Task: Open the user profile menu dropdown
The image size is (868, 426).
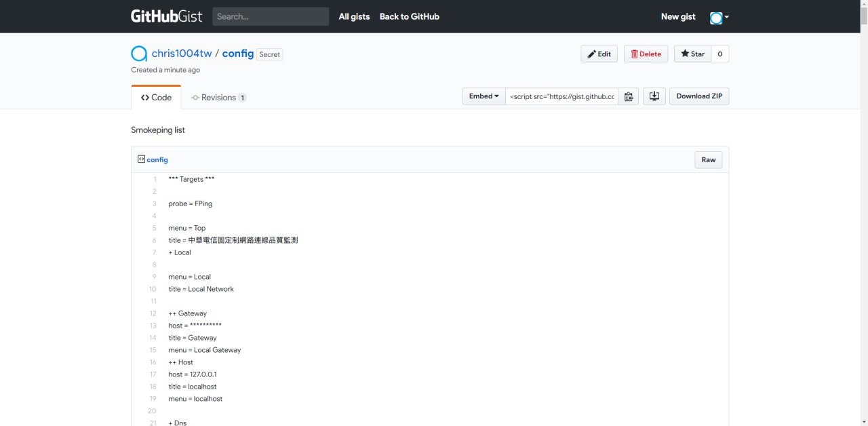Action: tap(719, 17)
